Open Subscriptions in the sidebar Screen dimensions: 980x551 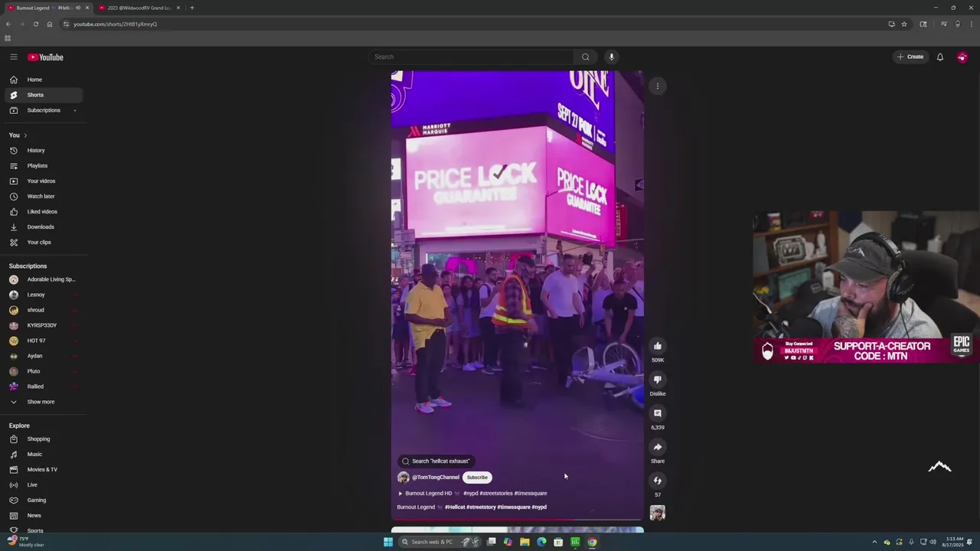point(42,110)
